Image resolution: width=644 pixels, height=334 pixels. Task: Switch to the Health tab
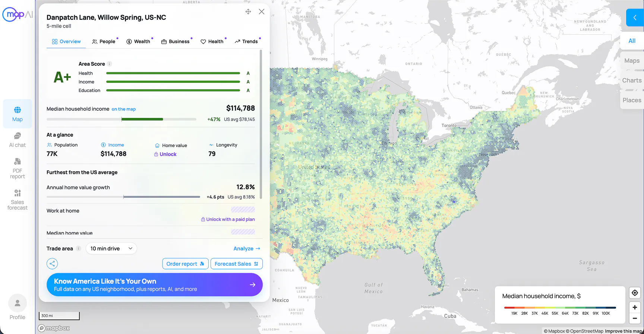[x=212, y=41]
